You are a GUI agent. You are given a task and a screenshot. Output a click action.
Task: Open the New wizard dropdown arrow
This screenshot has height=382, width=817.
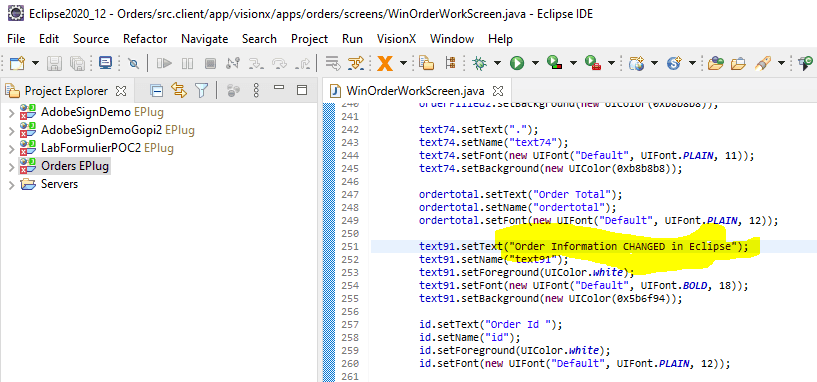point(35,63)
